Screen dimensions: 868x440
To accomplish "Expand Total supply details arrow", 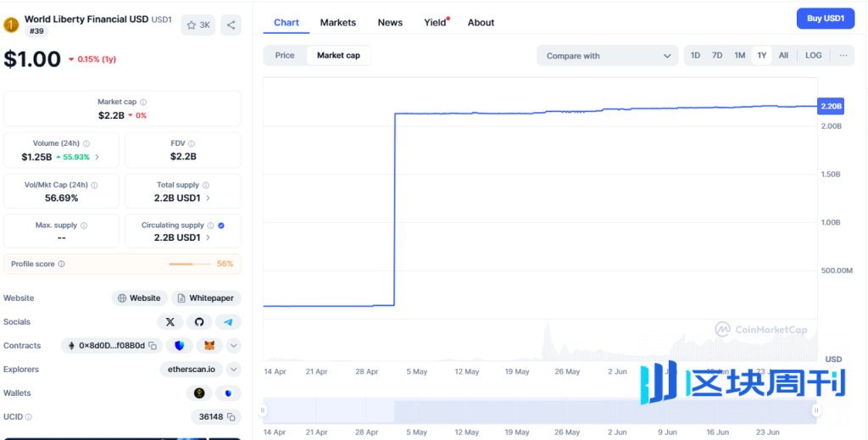I will 209,198.
